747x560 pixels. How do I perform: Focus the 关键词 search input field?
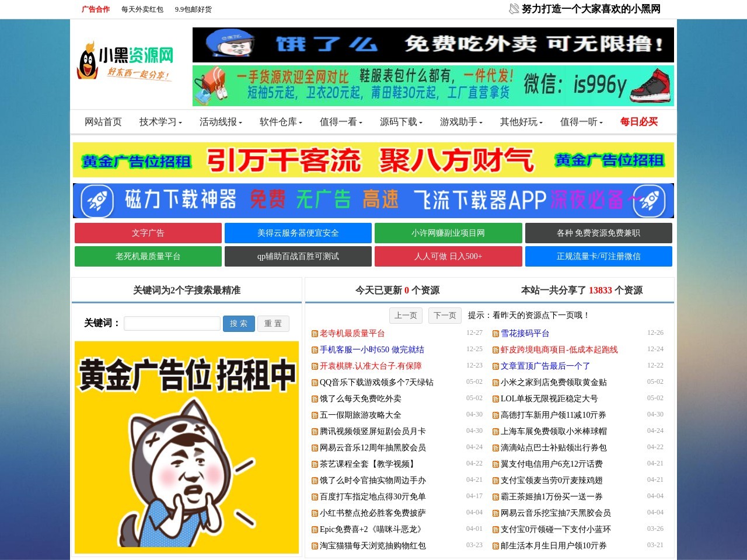pyautogui.click(x=172, y=324)
